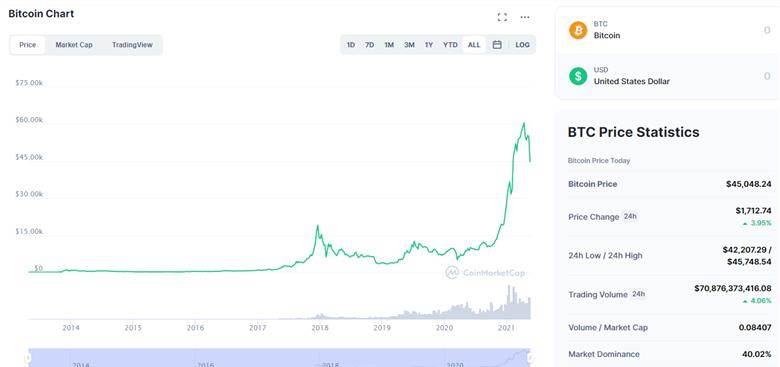Grab the right handle of range slider
The height and width of the screenshot is (367, 780).
[x=531, y=358]
